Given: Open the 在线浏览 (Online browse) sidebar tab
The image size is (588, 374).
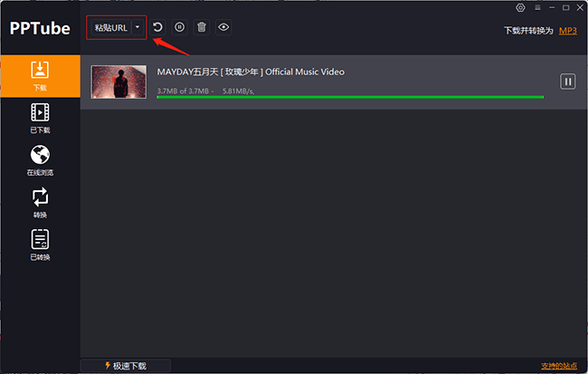Looking at the screenshot, I should (40, 160).
